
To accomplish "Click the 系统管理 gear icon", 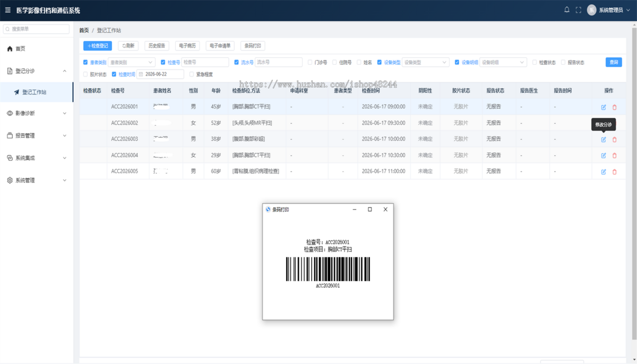I will point(10,180).
